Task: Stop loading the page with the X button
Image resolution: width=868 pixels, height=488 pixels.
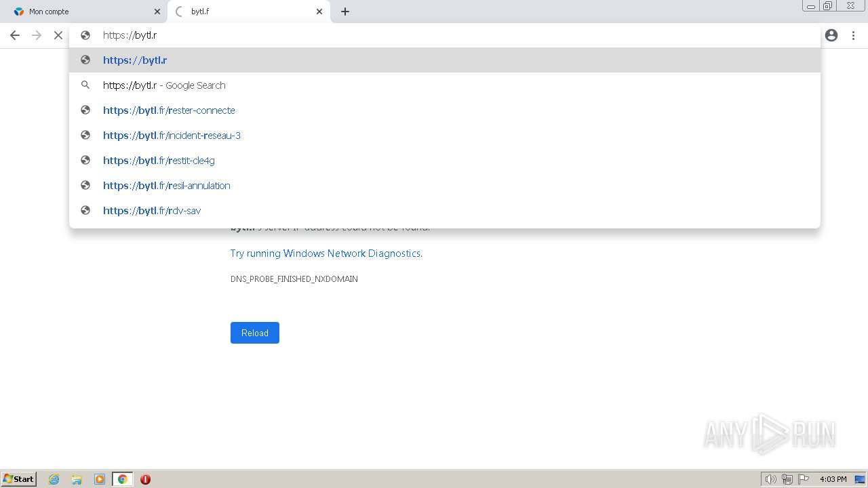Action: (58, 35)
